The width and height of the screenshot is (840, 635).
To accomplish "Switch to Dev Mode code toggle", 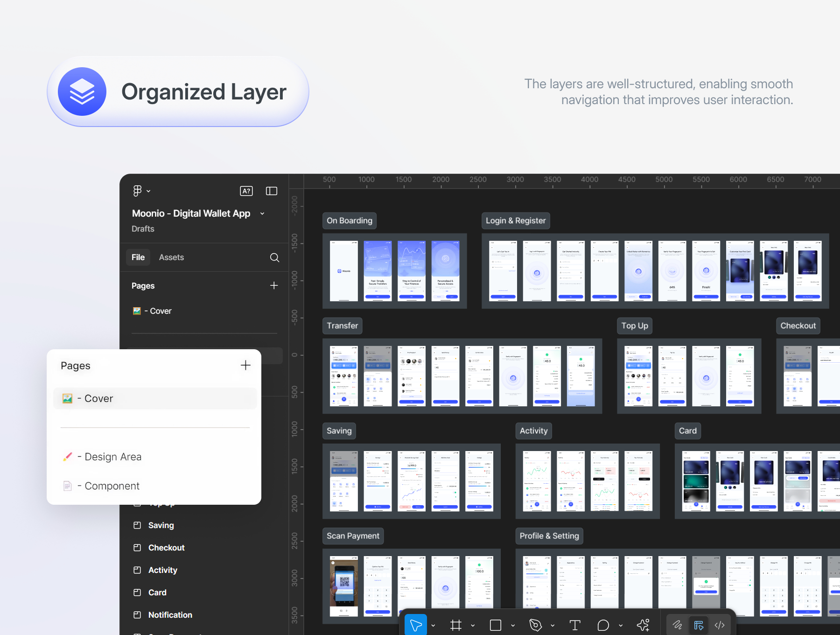I will point(720,625).
